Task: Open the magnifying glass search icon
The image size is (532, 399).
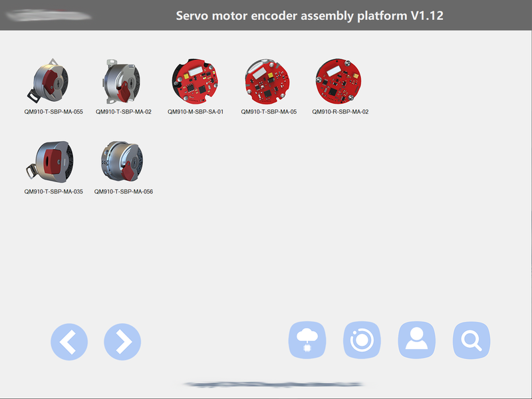Action: [x=471, y=340]
